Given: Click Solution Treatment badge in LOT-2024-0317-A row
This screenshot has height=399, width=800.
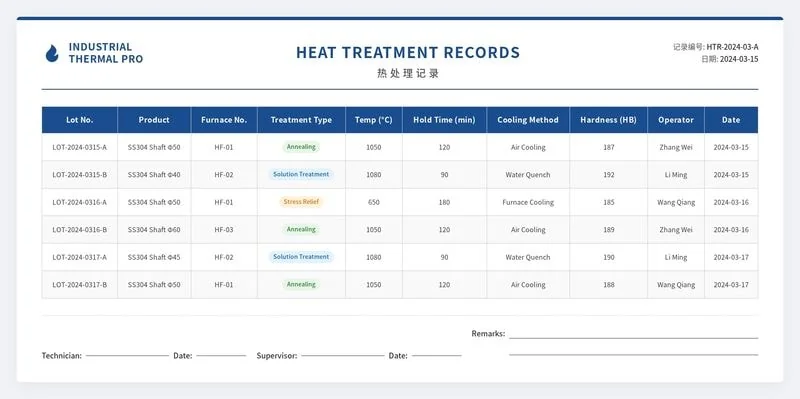Looking at the screenshot, I should 301,257.
